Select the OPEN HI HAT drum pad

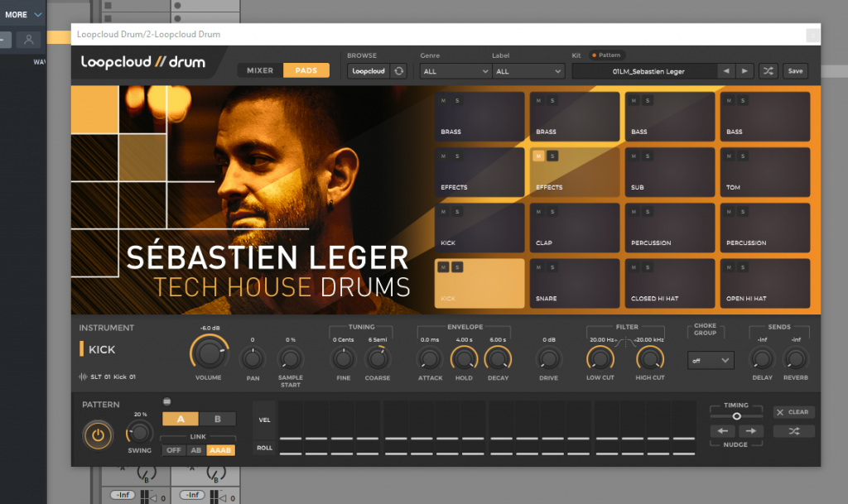click(x=764, y=284)
